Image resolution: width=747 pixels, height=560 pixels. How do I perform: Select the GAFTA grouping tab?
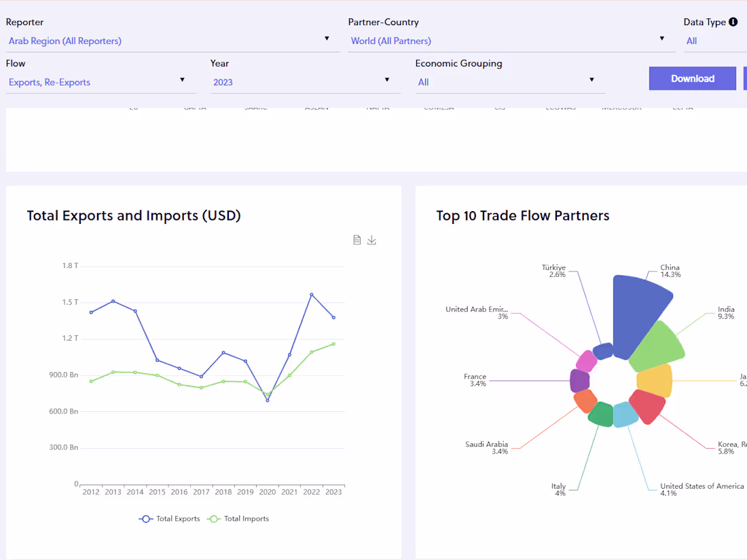coord(195,106)
